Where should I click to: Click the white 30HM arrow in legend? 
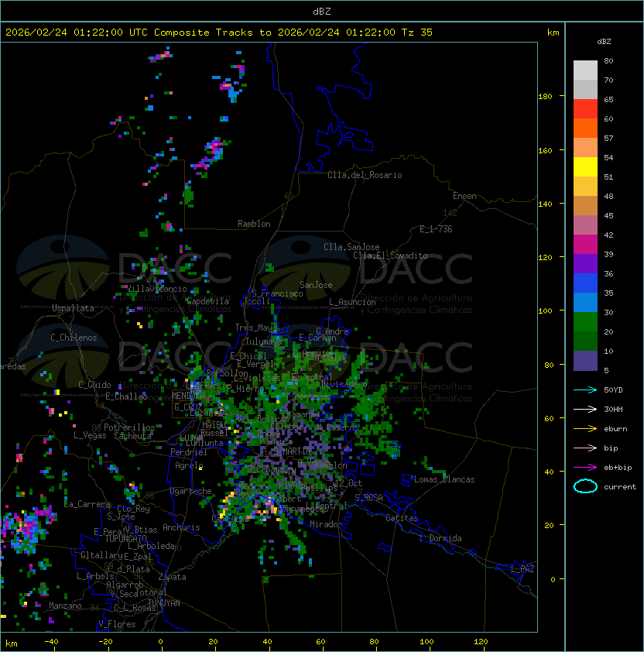pyautogui.click(x=585, y=409)
